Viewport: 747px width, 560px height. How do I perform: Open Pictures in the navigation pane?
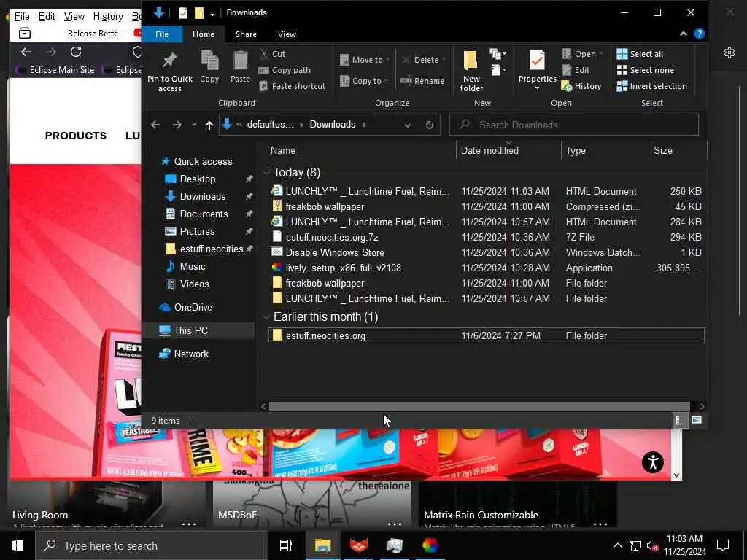click(x=197, y=231)
